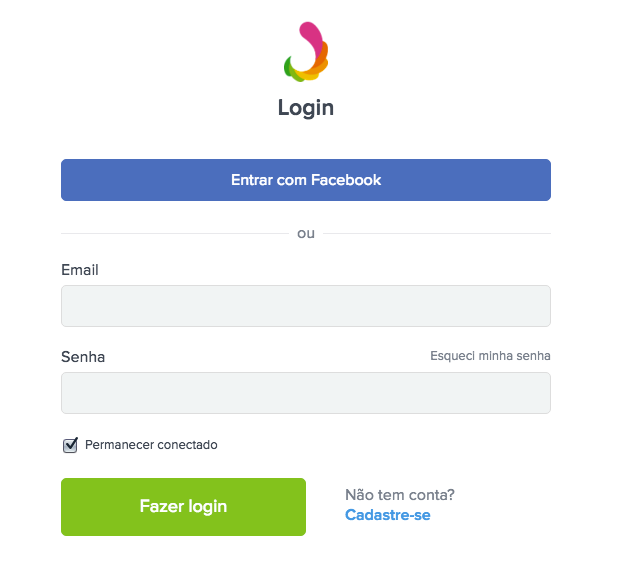This screenshot has height=580, width=618.
Task: Click the 'Não tem conta?' text
Action: tap(400, 495)
